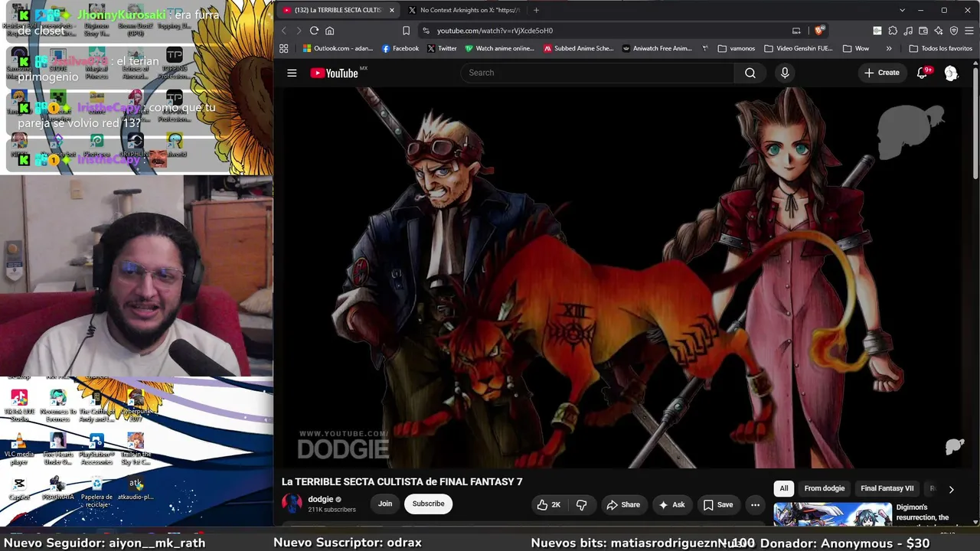Open the Create menu on YouTube

[882, 73]
